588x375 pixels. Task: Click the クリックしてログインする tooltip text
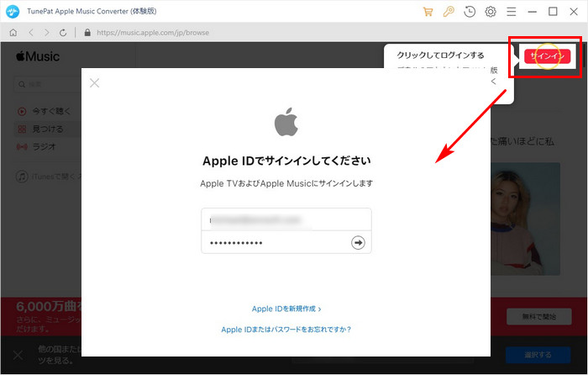coord(441,55)
